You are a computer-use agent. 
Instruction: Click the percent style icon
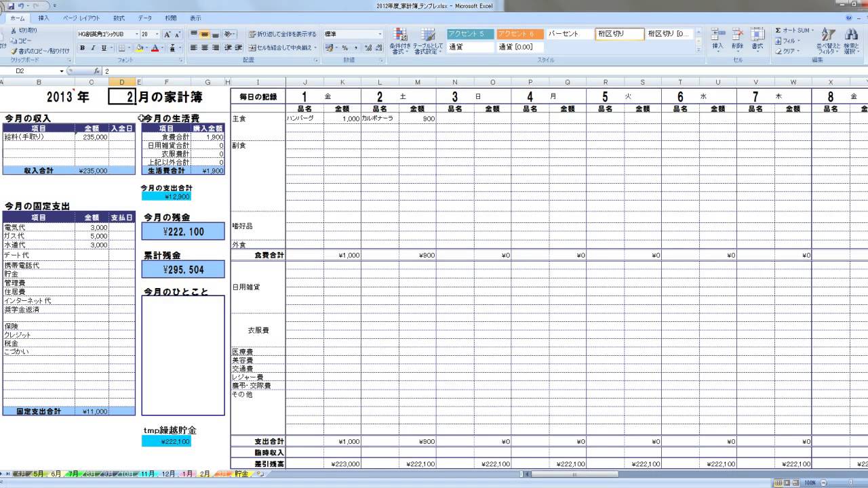click(344, 48)
